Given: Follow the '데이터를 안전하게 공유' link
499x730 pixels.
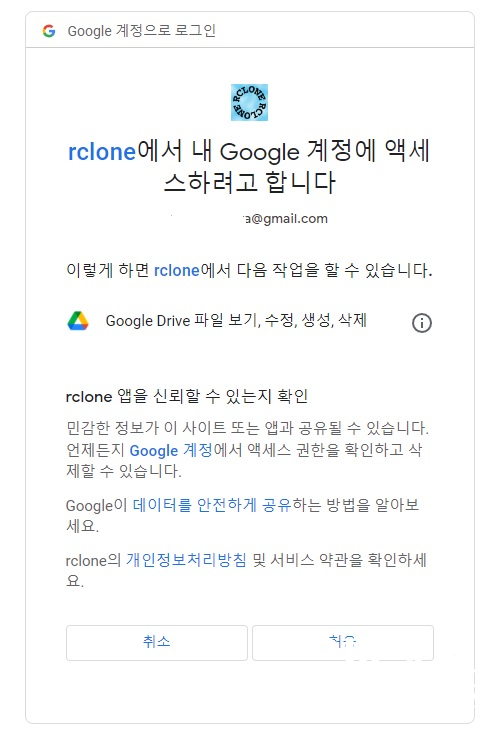Looking at the screenshot, I should [x=212, y=505].
